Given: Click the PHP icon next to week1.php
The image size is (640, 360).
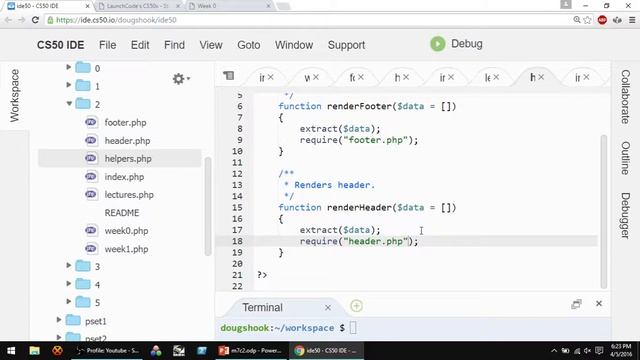Looking at the screenshot, I should (x=91, y=249).
